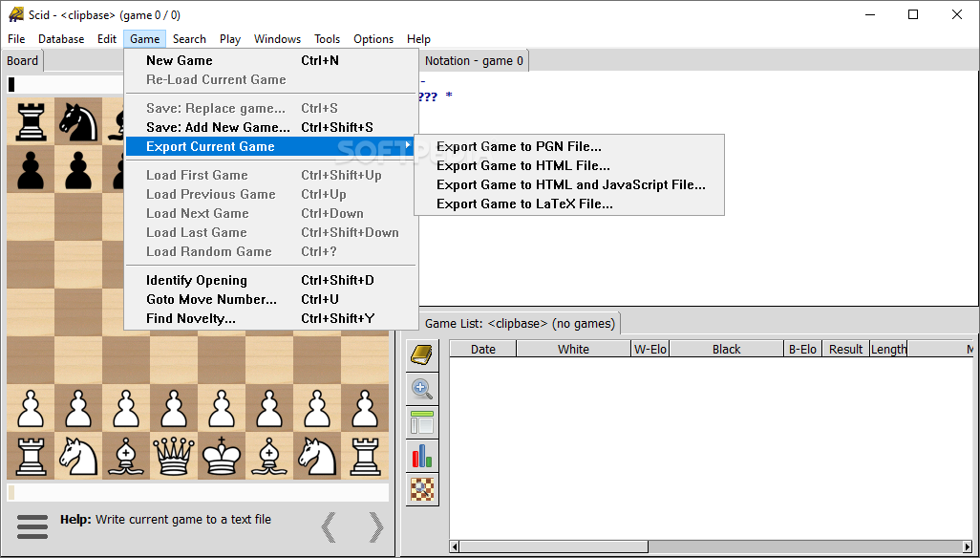Select the white bishop on f1
This screenshot has height=558, width=980.
pyautogui.click(x=269, y=456)
